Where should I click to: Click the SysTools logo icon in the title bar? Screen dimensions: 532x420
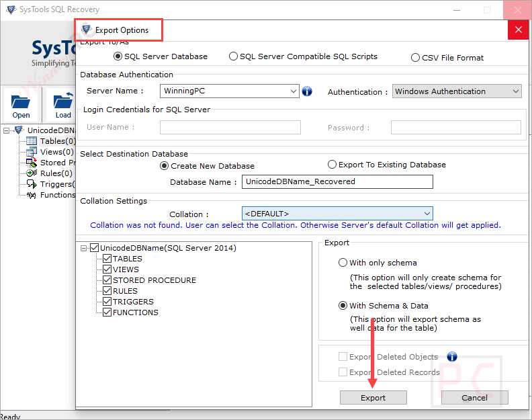tap(11, 9)
